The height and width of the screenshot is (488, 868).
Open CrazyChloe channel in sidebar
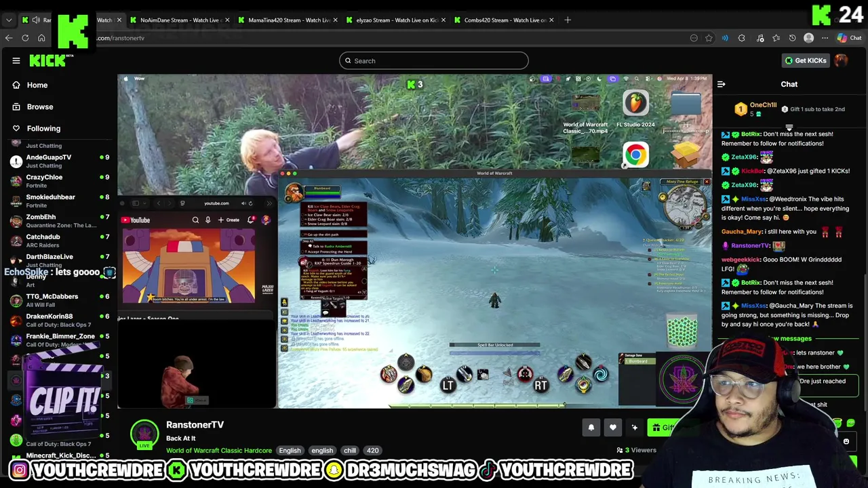61,180
